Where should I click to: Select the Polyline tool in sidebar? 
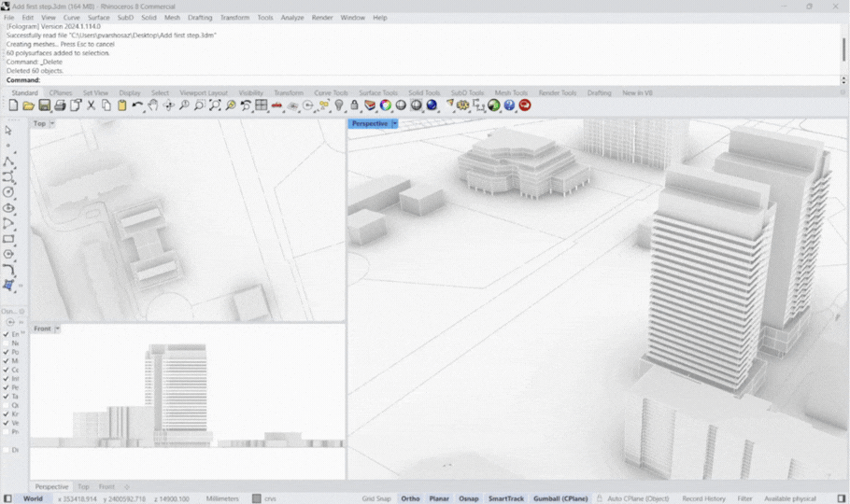pyautogui.click(x=8, y=161)
